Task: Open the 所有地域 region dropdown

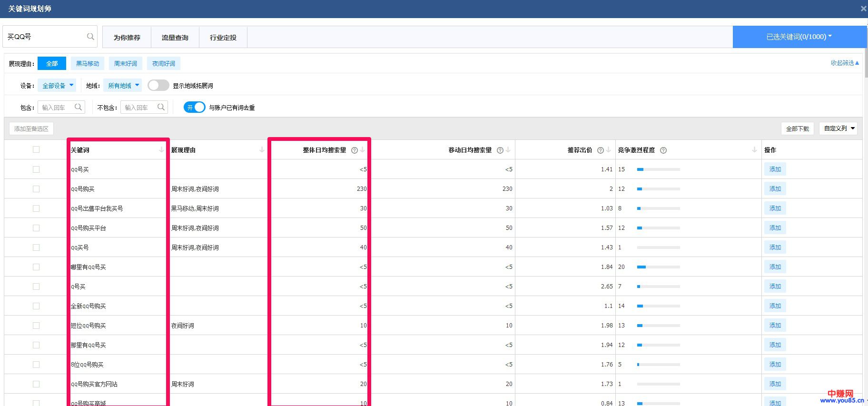Action: point(122,86)
